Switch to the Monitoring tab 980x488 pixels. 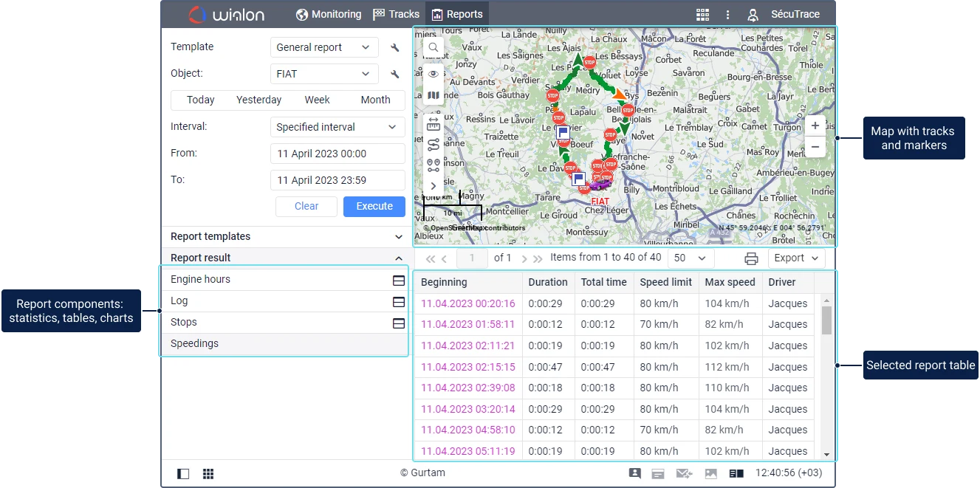click(x=329, y=14)
